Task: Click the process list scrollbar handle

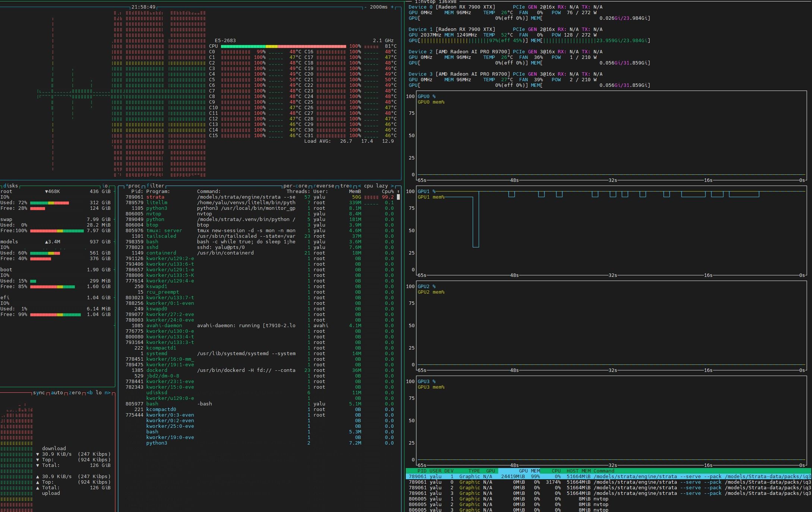Action: [398, 197]
